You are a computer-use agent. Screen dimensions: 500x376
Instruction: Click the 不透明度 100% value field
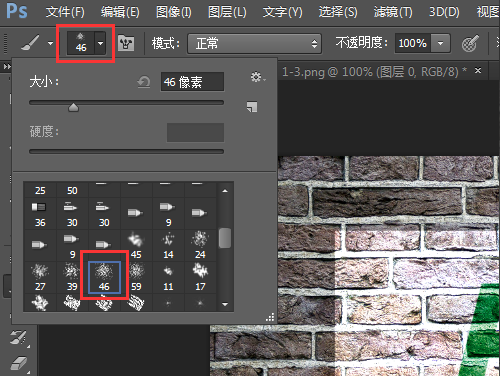[413, 43]
